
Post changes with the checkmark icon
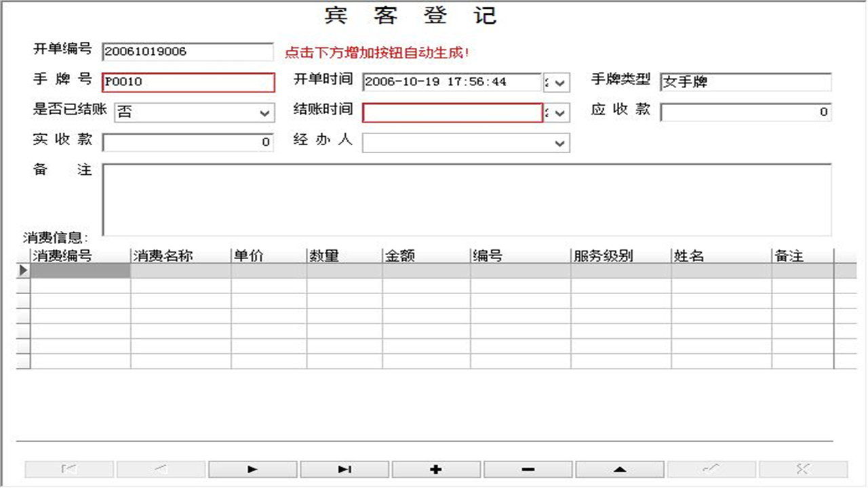[x=712, y=468]
